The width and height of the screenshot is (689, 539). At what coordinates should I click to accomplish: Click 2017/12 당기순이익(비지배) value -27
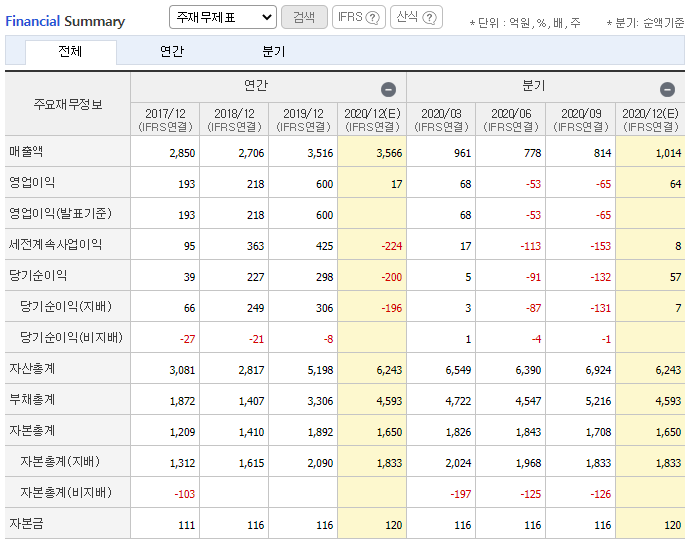coord(188,339)
